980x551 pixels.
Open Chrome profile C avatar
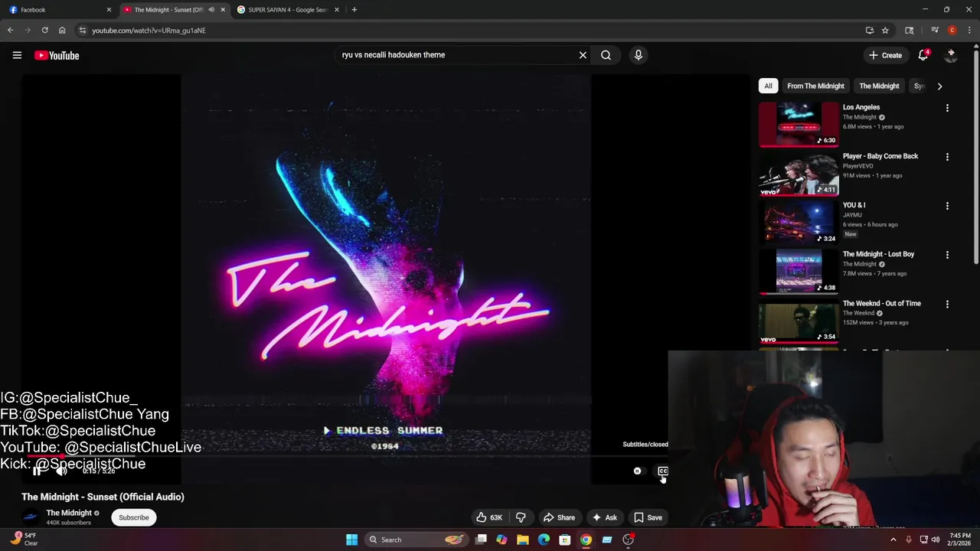point(952,31)
